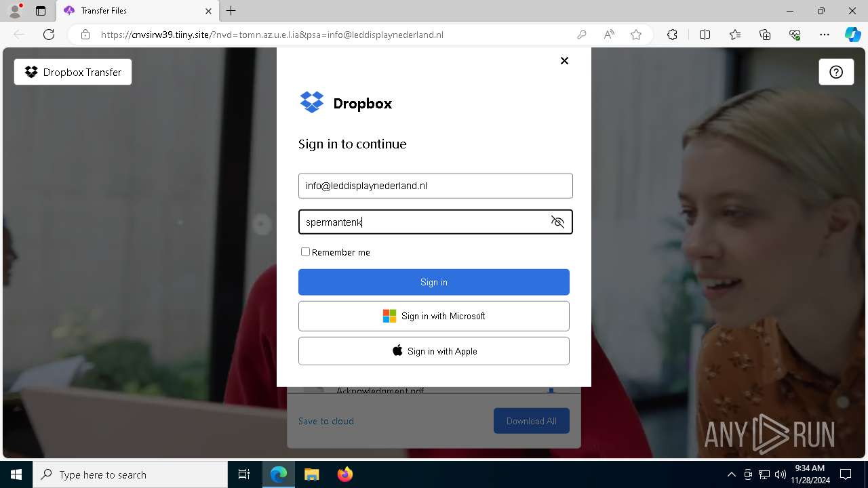Activate Read aloud icon
The height and width of the screenshot is (488, 868).
pyautogui.click(x=609, y=35)
